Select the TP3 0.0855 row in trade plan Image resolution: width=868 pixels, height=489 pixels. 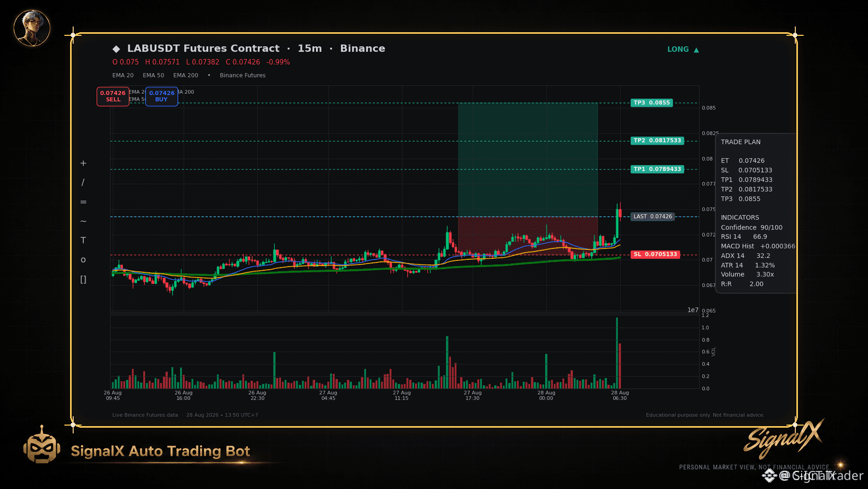pyautogui.click(x=741, y=199)
